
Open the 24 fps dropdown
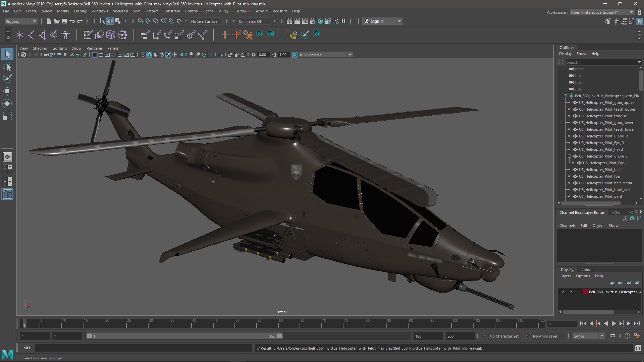(589, 336)
